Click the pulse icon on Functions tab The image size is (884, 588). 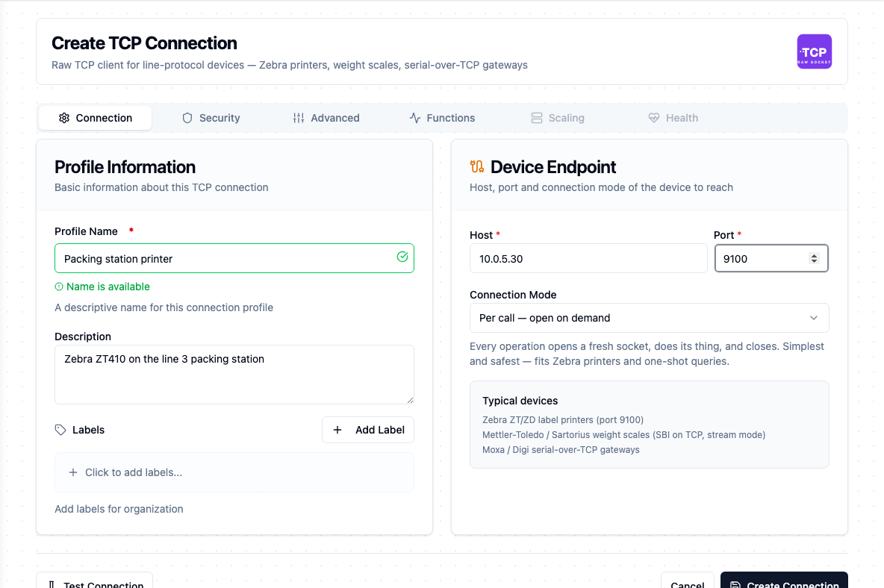[415, 118]
